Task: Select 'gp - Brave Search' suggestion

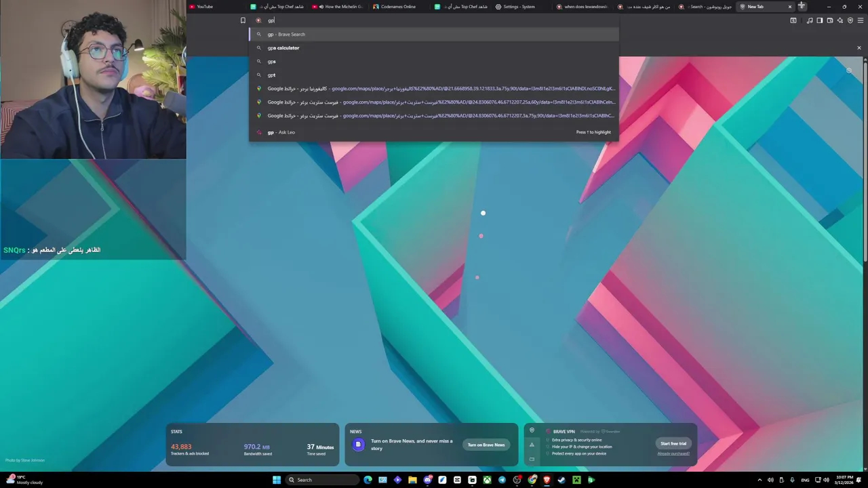Action: (434, 34)
